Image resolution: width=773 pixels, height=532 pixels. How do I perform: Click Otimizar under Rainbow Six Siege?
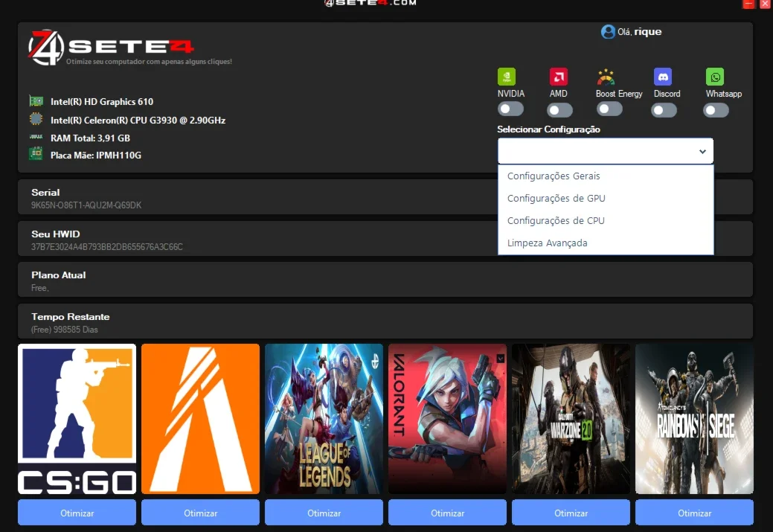[x=694, y=513]
